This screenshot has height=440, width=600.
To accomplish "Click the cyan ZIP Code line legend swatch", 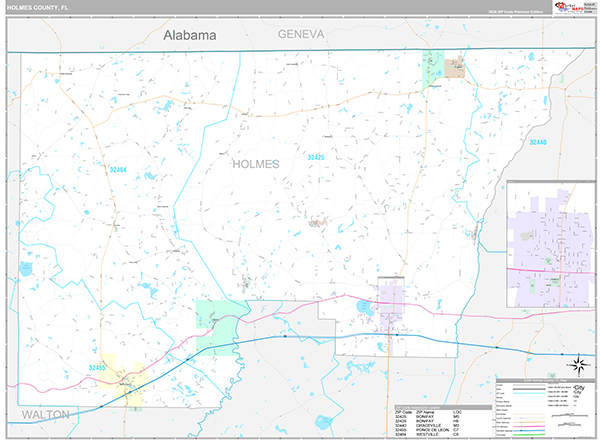I will (529, 393).
